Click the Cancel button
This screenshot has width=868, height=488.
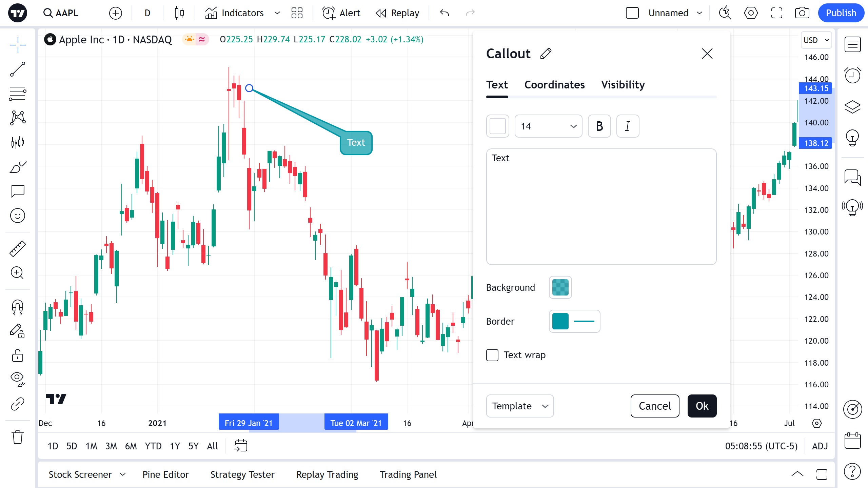655,406
